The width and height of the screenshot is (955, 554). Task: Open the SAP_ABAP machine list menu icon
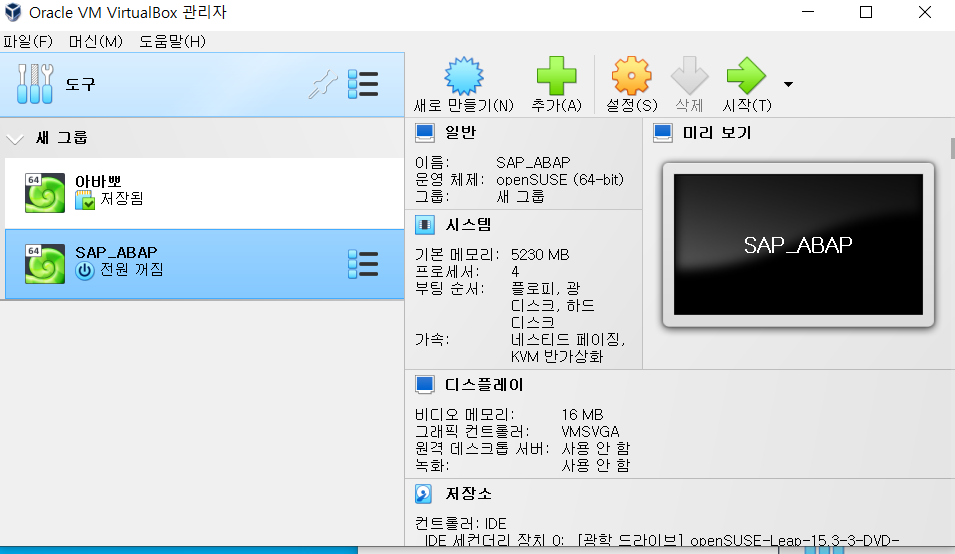click(363, 264)
